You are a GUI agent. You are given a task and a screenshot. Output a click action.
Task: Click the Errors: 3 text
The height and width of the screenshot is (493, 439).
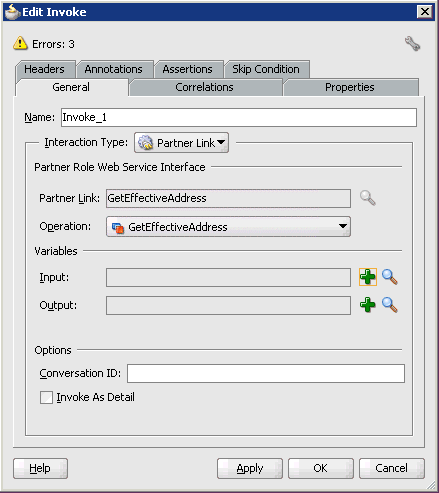pos(53,44)
